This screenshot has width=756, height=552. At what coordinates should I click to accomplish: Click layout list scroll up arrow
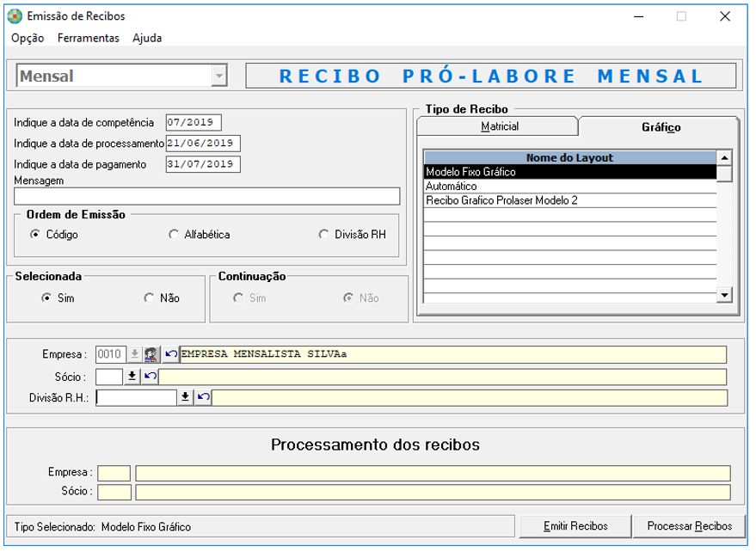(724, 159)
